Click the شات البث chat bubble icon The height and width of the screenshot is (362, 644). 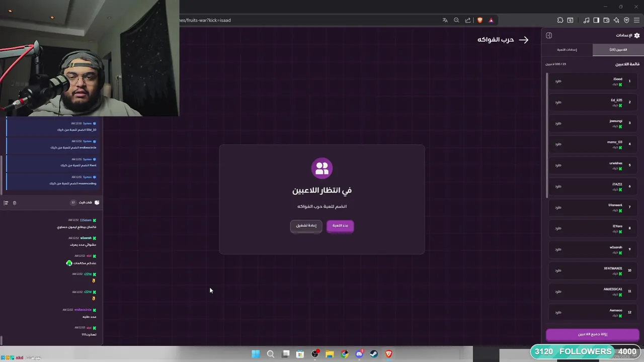click(97, 203)
